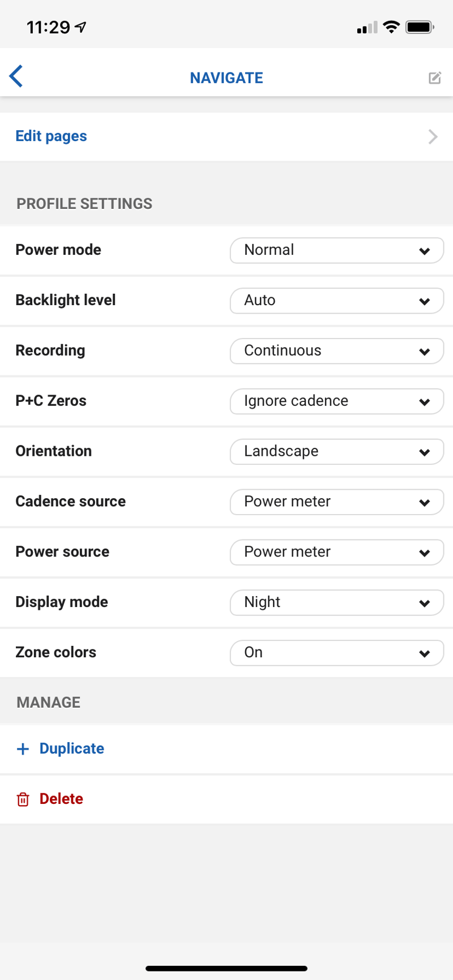This screenshot has width=453, height=980.
Task: Tap the trash can icon beside Delete
Action: tap(23, 799)
